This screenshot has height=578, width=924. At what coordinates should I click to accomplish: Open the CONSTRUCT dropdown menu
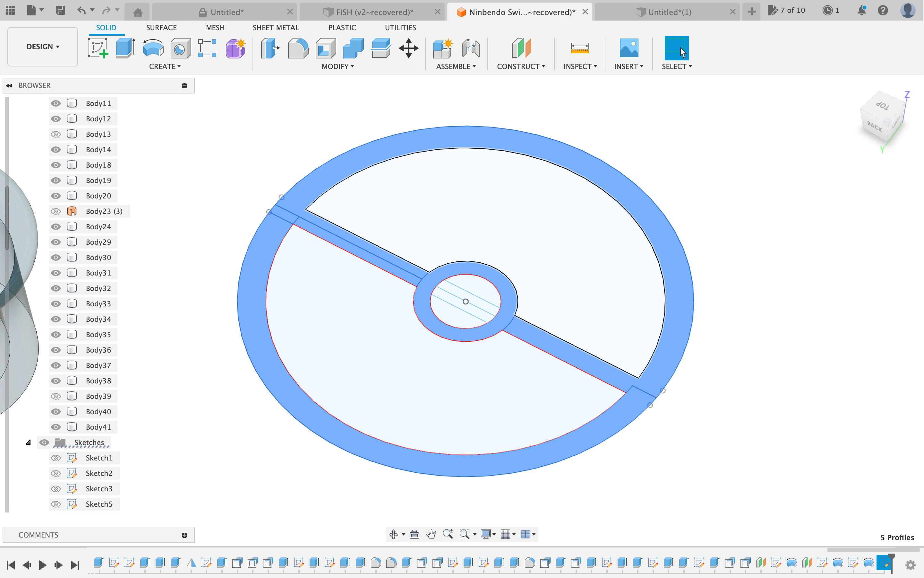coord(521,66)
